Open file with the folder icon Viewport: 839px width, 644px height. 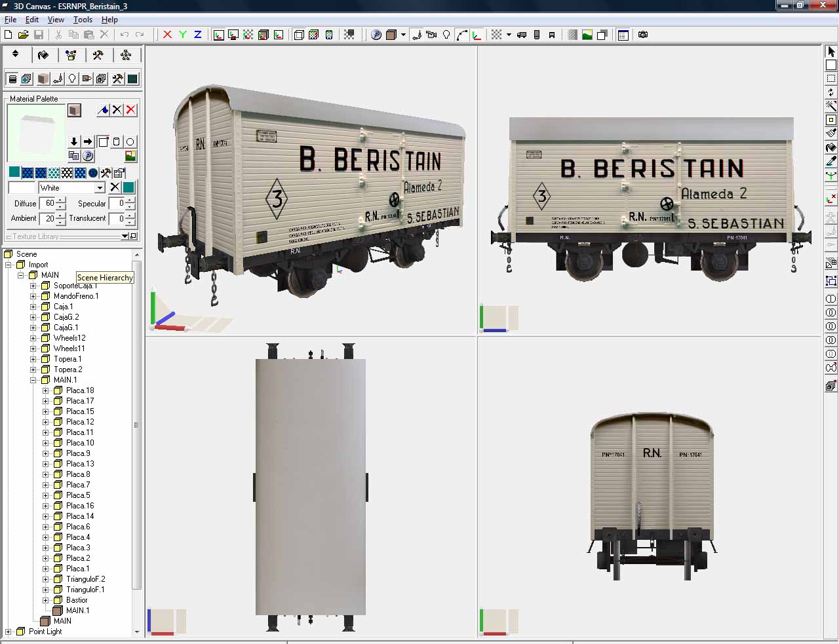coord(23,35)
